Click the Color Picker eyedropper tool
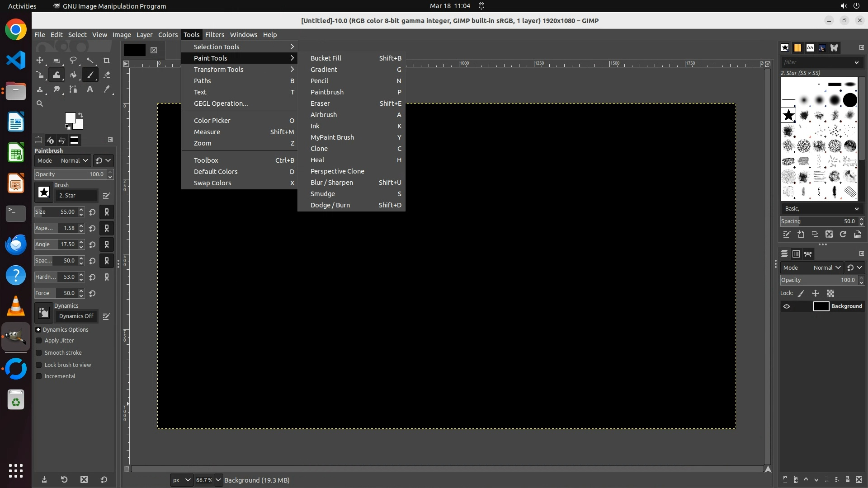The width and height of the screenshot is (868, 488). [x=107, y=89]
